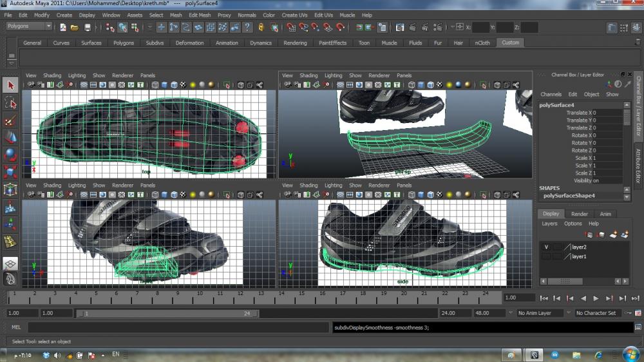Click the Script Editor icon by command line
644x362 pixels.
638,327
